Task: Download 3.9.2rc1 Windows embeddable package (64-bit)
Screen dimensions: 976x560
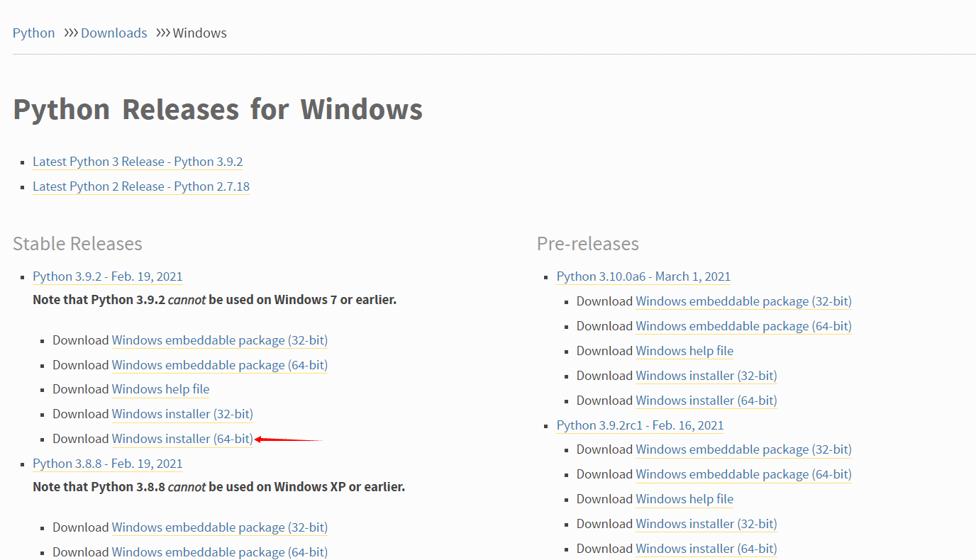Action: pos(744,474)
